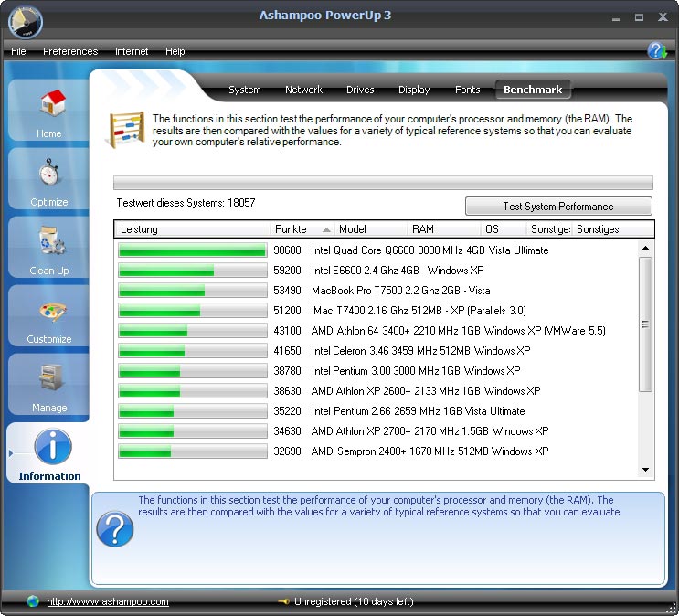The image size is (679, 616).
Task: Click the Sonstige: narrow column header
Action: [x=549, y=229]
